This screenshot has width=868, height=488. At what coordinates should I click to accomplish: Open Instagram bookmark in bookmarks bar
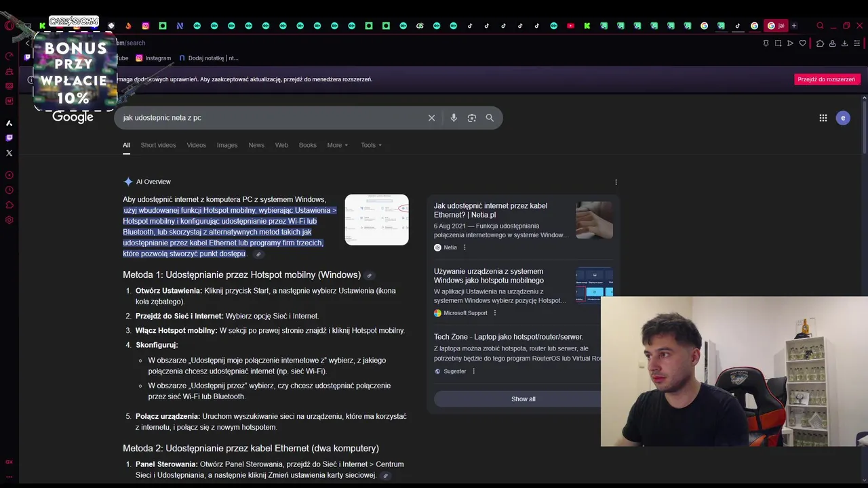[x=153, y=58]
